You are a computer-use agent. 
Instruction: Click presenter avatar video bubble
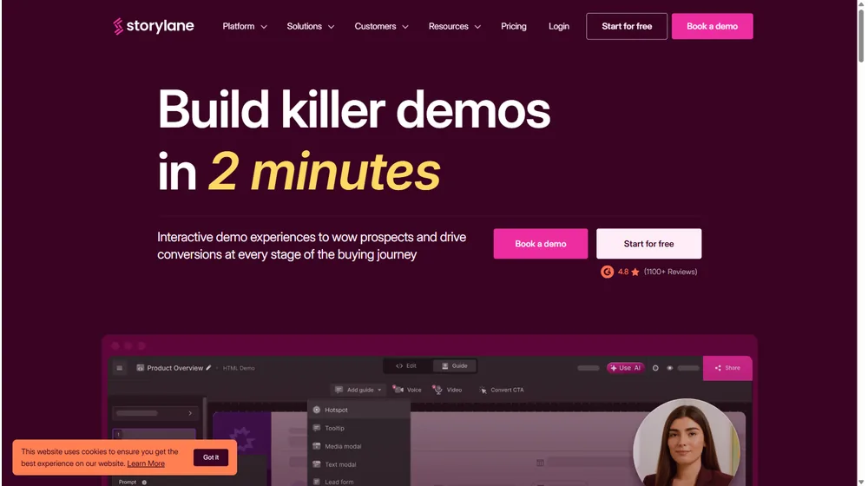point(687,443)
